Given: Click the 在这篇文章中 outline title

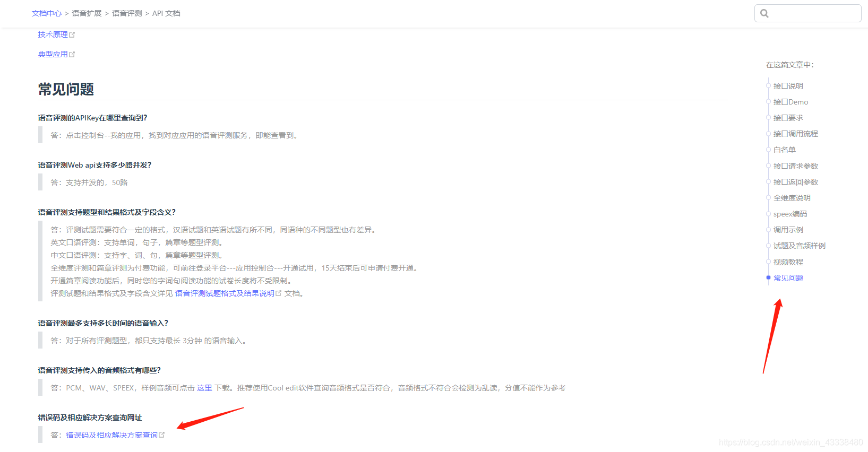Looking at the screenshot, I should [790, 65].
